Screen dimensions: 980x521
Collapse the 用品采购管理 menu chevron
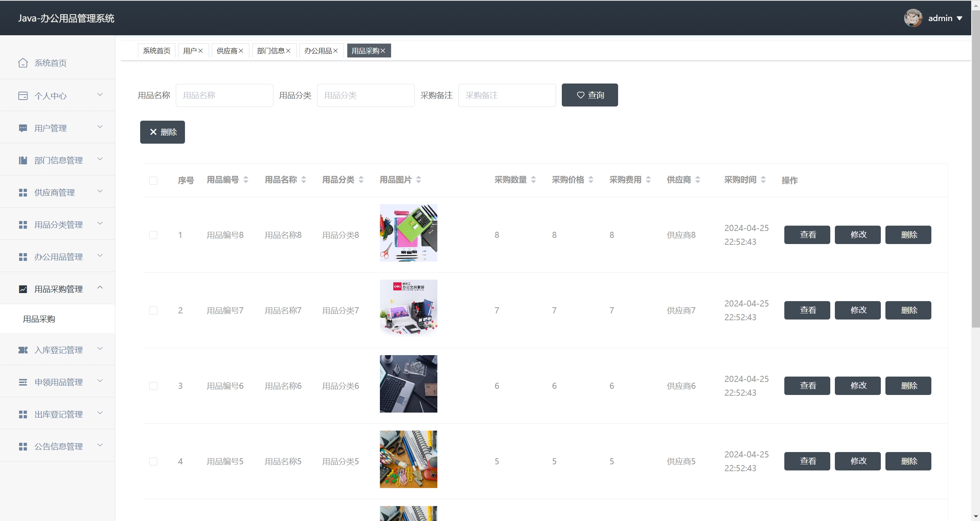100,287
